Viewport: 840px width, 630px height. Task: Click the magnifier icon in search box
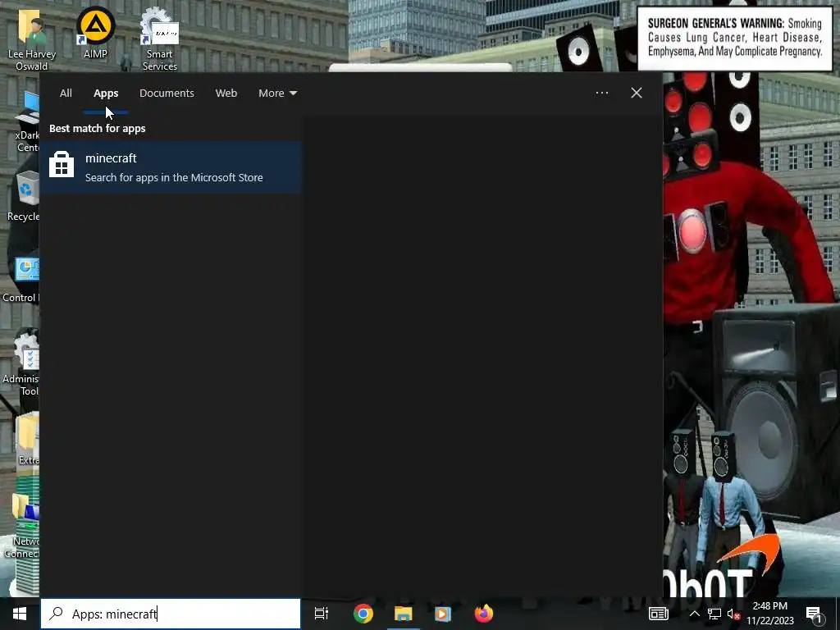coord(56,614)
